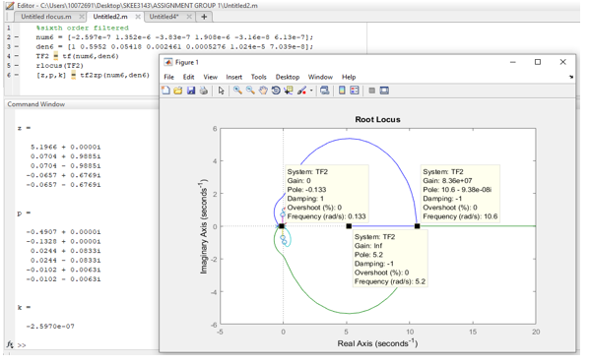590x364 pixels.
Task: Click the breakpoint dash on editor line 2
Action: click(17, 37)
